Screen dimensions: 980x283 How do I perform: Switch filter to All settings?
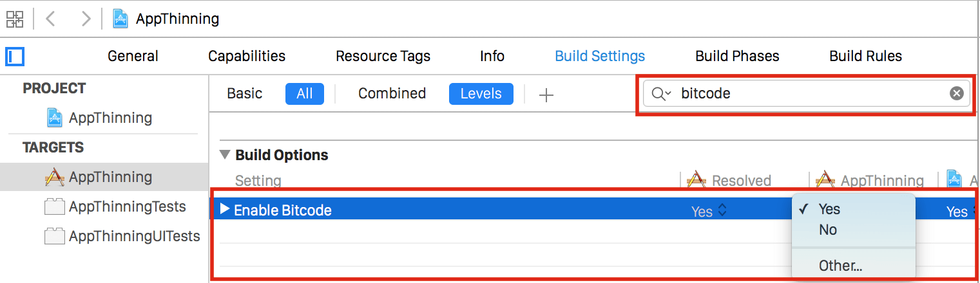point(304,94)
